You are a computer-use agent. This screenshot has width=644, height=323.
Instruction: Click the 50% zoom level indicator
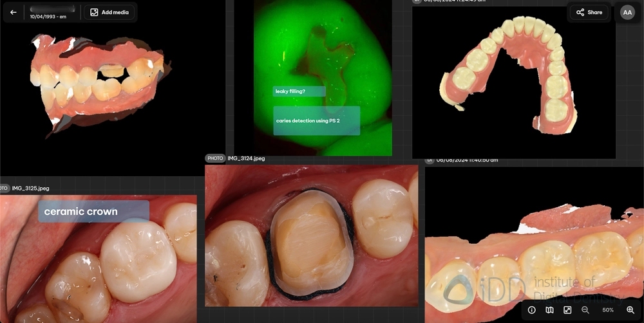pos(607,310)
